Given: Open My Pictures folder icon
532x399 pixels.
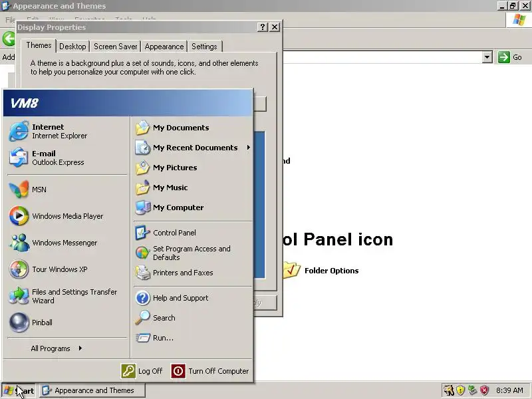Looking at the screenshot, I should click(142, 168).
